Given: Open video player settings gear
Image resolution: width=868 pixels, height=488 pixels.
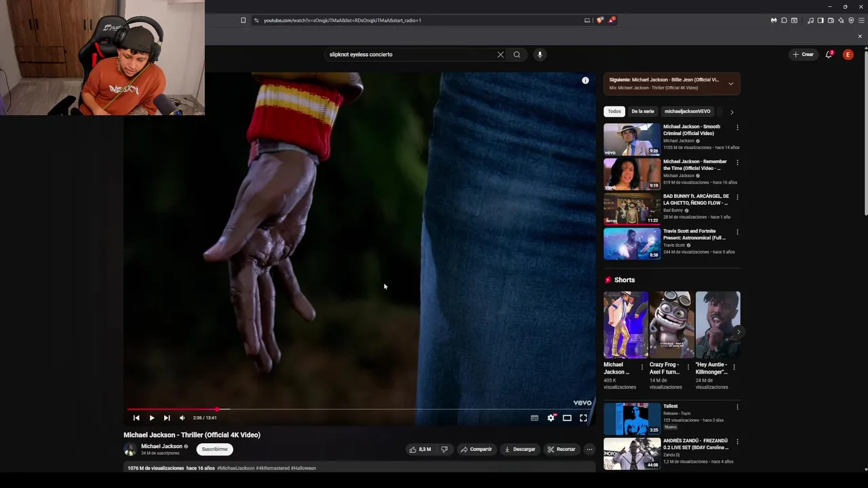Looking at the screenshot, I should point(551,418).
